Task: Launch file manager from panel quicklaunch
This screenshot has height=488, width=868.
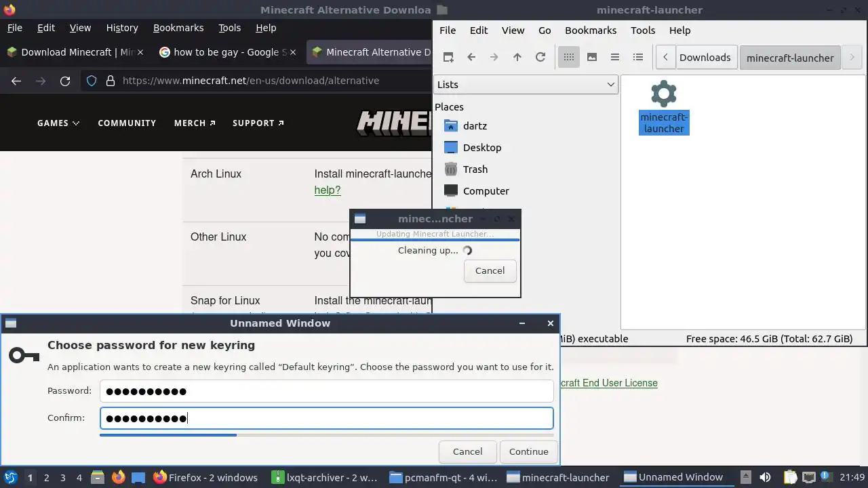Action: coord(98,477)
